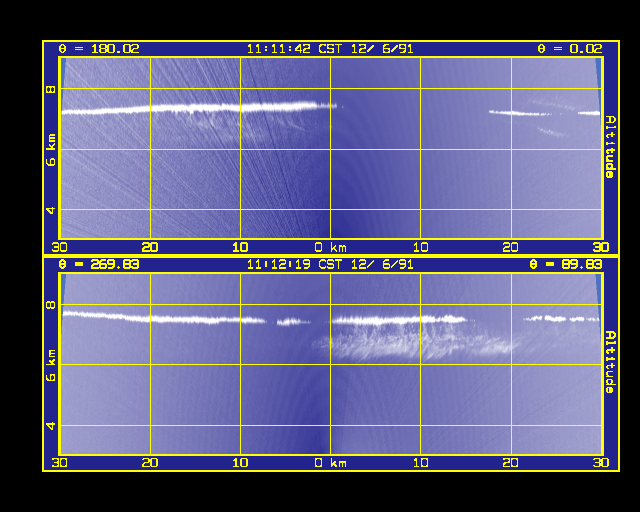Screen dimensions: 640x512
Task: Click the 11:11:42 CST 12/ 6/91 timestamp
Action: (x=330, y=49)
